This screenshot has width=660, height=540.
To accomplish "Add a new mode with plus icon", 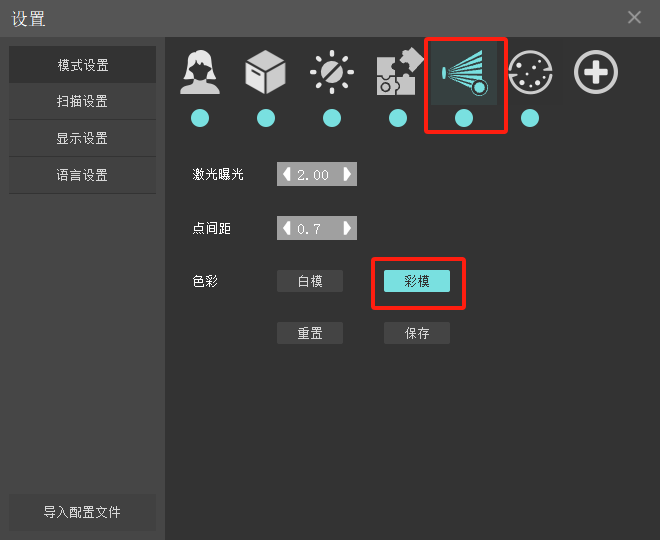I will pyautogui.click(x=596, y=72).
